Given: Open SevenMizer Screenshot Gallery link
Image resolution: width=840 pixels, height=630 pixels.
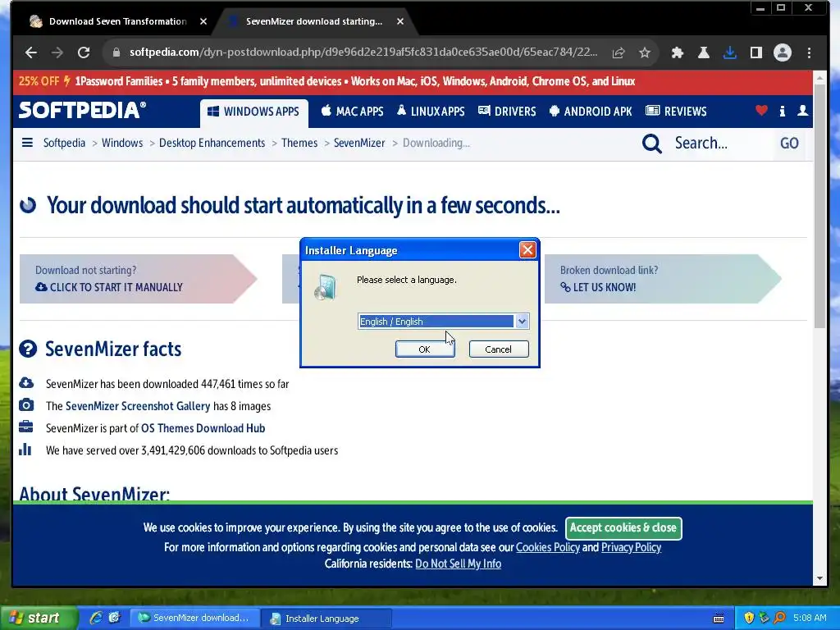Looking at the screenshot, I should (x=138, y=406).
